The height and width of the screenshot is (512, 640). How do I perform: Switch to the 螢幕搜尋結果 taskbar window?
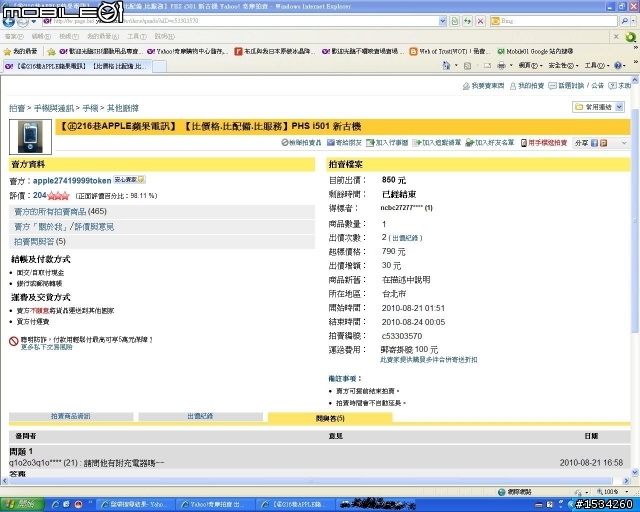tap(137, 504)
